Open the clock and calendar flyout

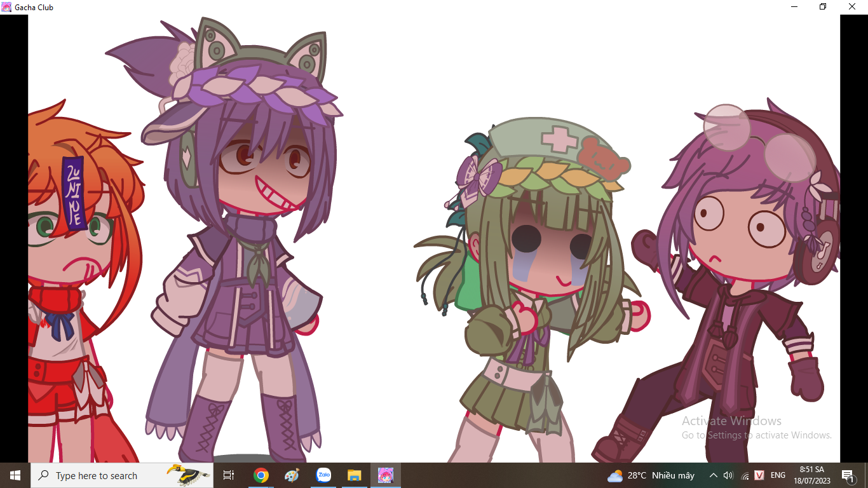pyautogui.click(x=811, y=475)
